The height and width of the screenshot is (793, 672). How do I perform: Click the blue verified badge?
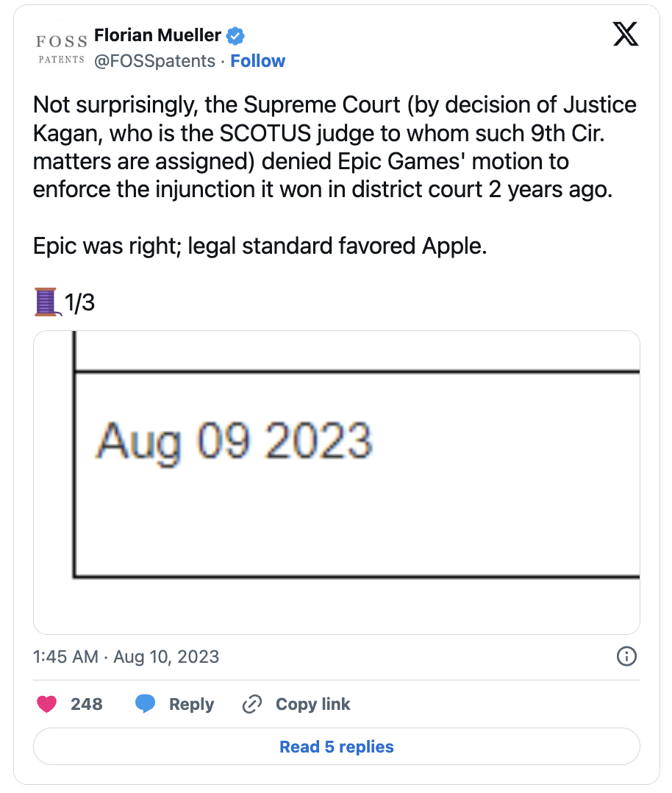pos(235,36)
